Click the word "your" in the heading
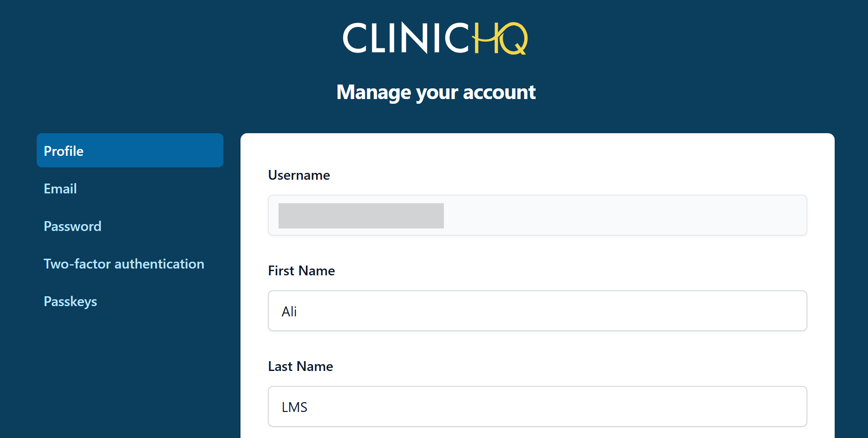The width and height of the screenshot is (868, 438). pos(437,93)
